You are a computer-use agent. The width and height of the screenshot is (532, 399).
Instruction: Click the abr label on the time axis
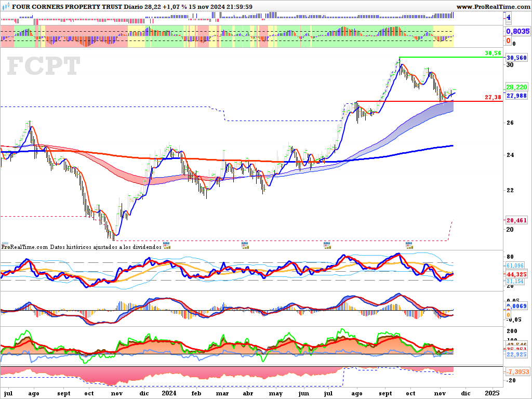[248, 394]
